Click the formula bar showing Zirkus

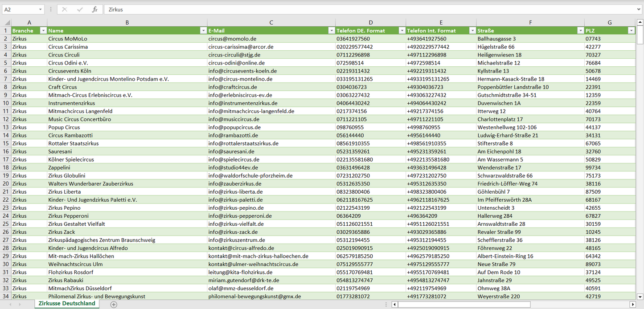point(357,9)
